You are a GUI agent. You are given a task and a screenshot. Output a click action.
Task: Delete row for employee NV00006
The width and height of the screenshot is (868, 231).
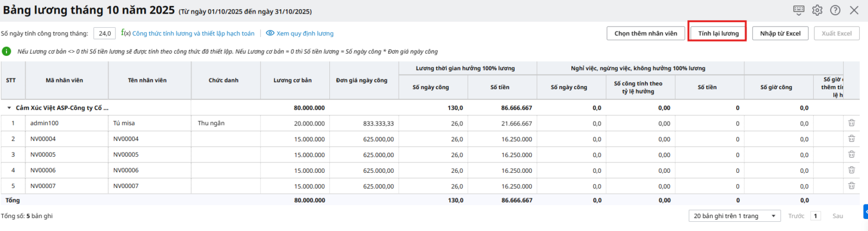click(x=851, y=171)
